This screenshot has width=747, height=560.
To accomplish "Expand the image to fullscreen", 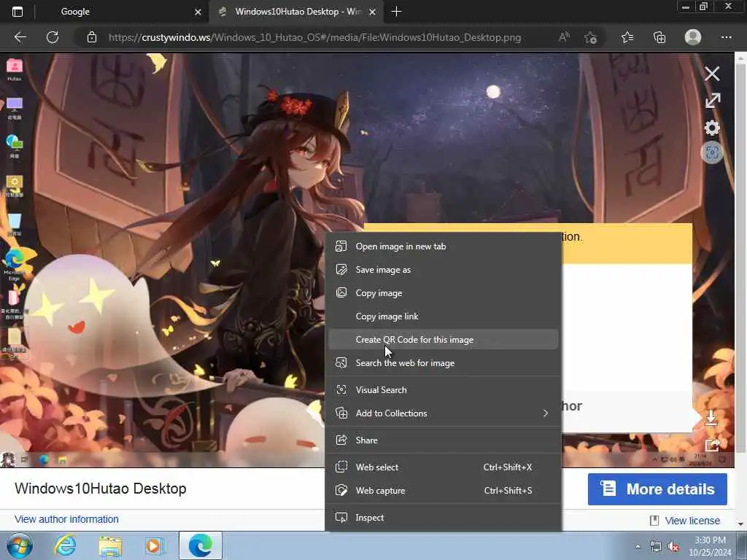I will coord(713,100).
